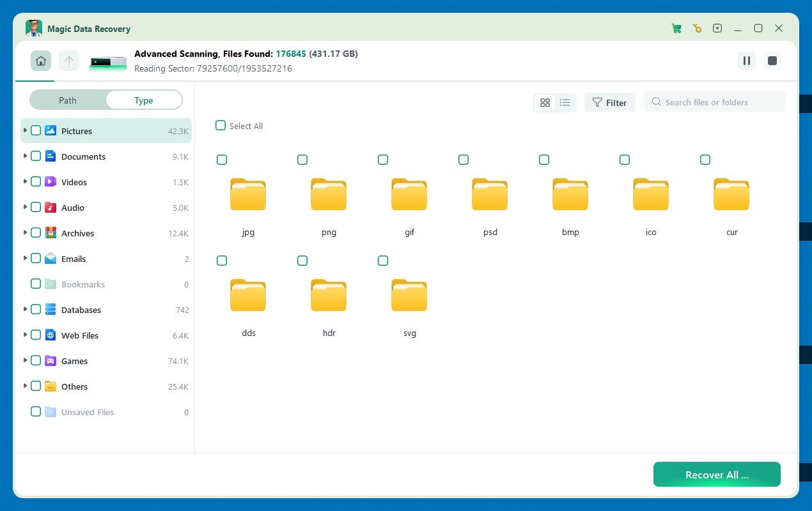Screen dimensions: 812x511
Task: Expand the Games category node
Action: (25, 360)
